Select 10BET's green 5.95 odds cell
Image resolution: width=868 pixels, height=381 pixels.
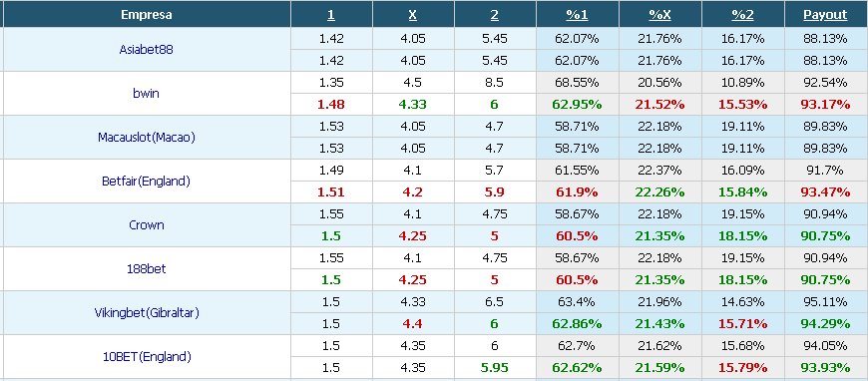(x=494, y=368)
